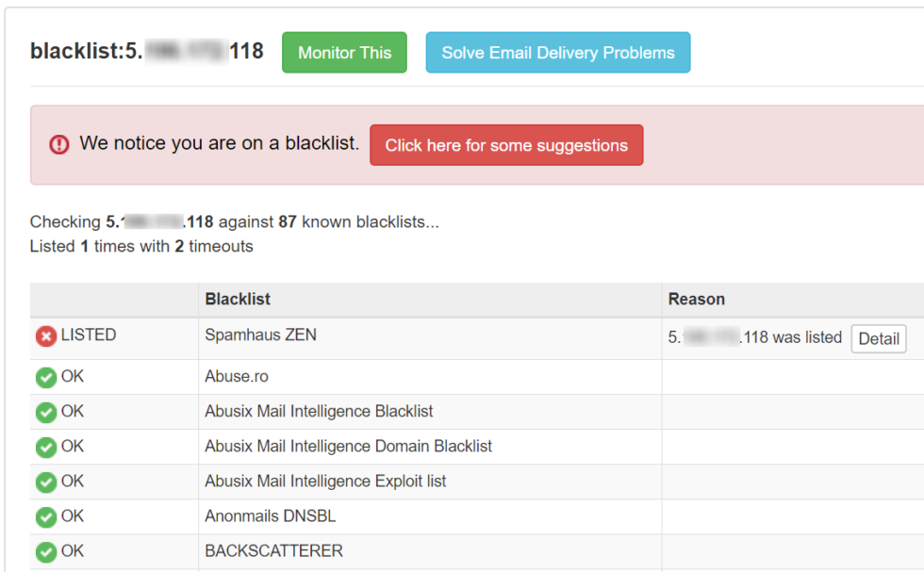Click Abusix Mail Intelligence Domain Blacklist entry

[x=348, y=447]
